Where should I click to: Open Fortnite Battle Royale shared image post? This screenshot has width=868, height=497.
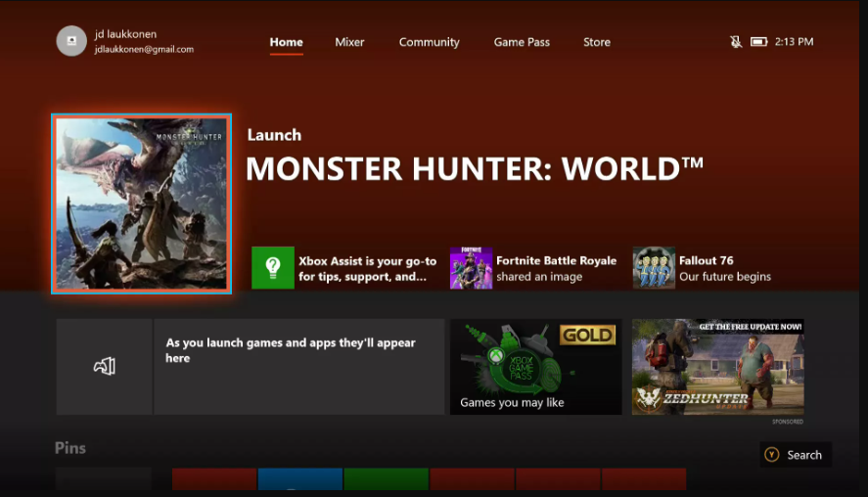[x=556, y=268]
